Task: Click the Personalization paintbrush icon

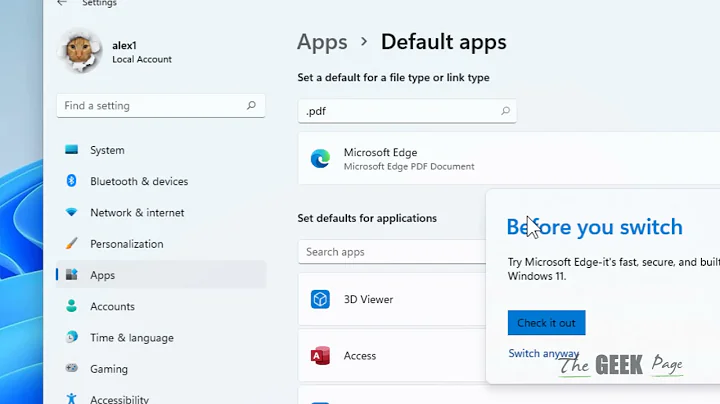Action: coord(71,243)
